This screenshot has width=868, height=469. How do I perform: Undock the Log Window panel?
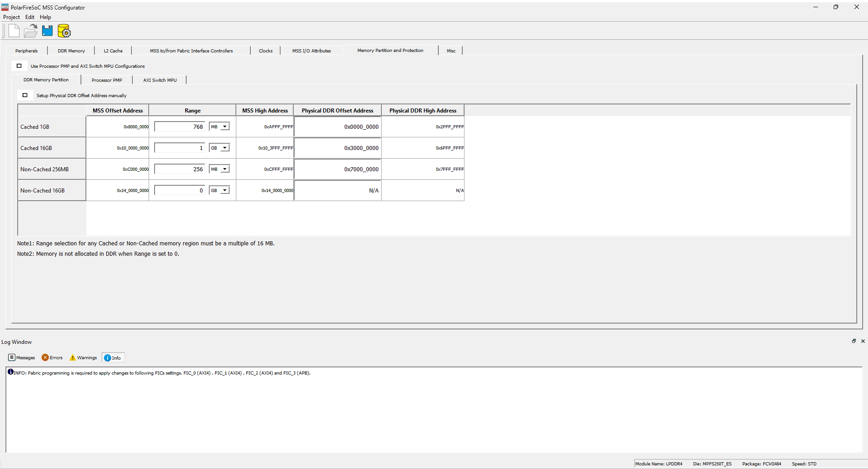click(854, 341)
